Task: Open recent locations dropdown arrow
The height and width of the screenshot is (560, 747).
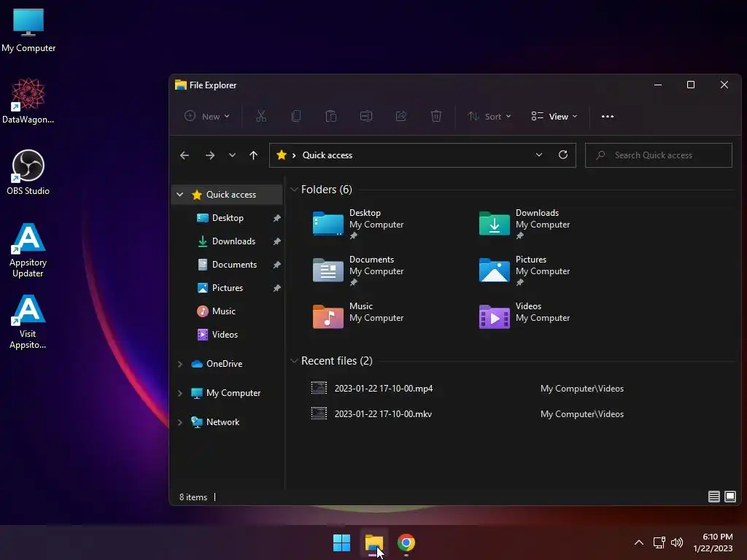Action: (232, 155)
